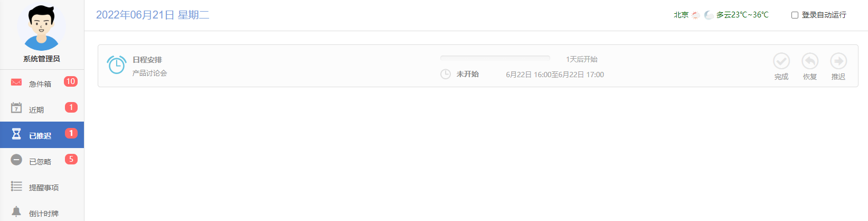Click the schedule progress bar
Viewport: 868px width, 221px height.
pos(495,58)
